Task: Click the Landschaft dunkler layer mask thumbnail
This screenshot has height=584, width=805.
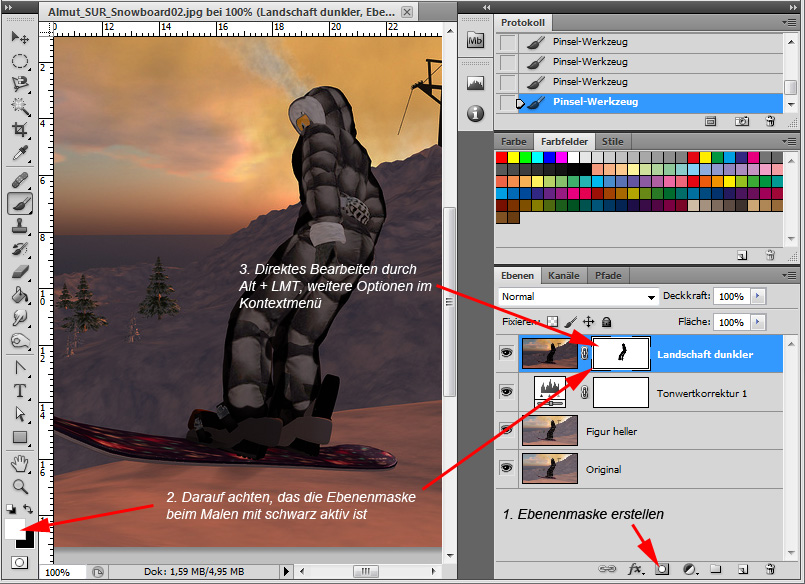Action: 621,354
